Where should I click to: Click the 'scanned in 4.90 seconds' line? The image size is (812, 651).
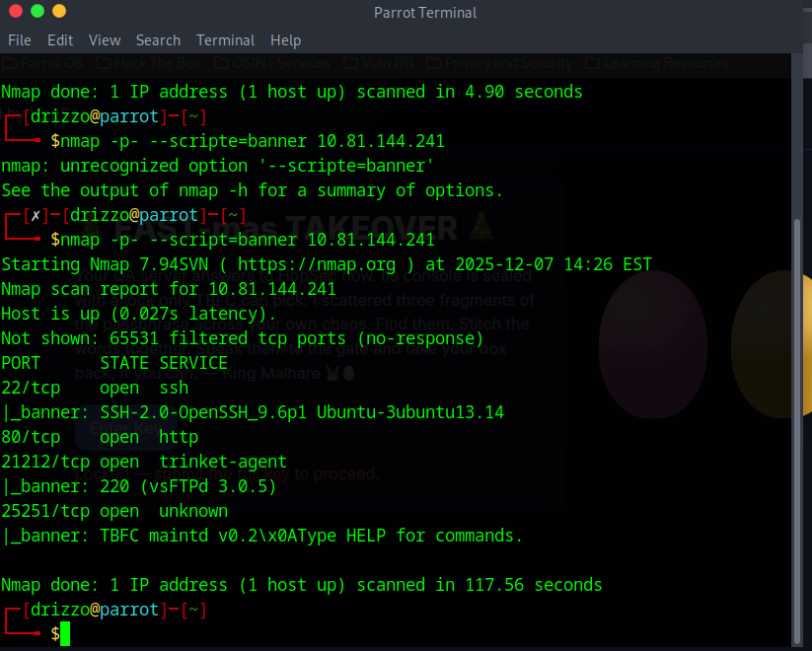coord(292,92)
